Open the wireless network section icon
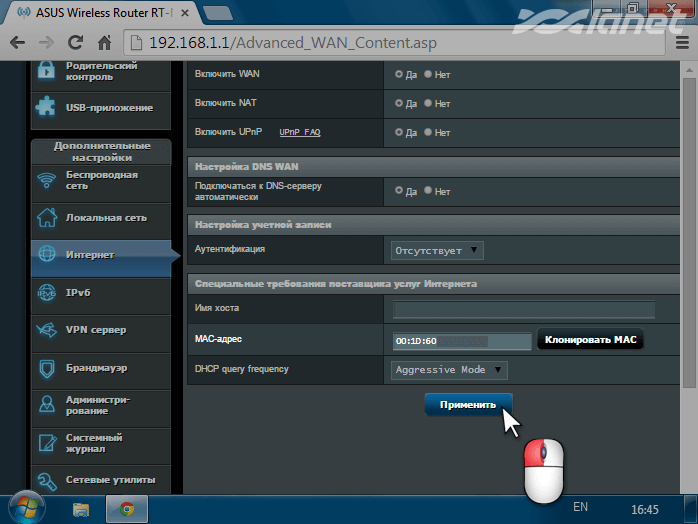The height and width of the screenshot is (524, 698). [46, 181]
